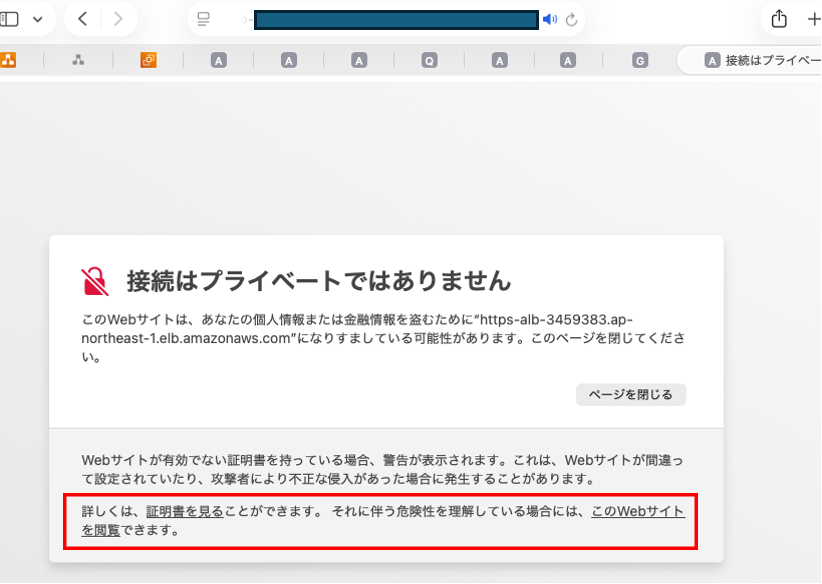Screen dimensions: 822x584
Task: Go forward with the right arrow
Action: tap(118, 19)
